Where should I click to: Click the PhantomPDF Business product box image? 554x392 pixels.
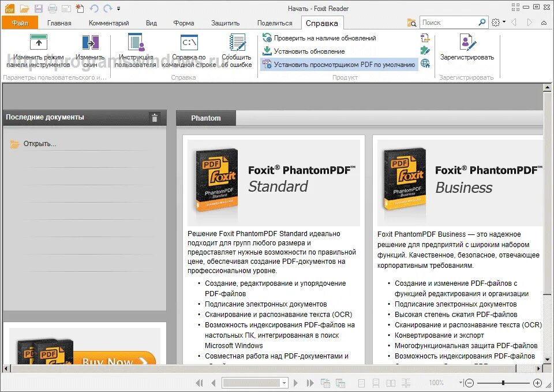tap(405, 180)
